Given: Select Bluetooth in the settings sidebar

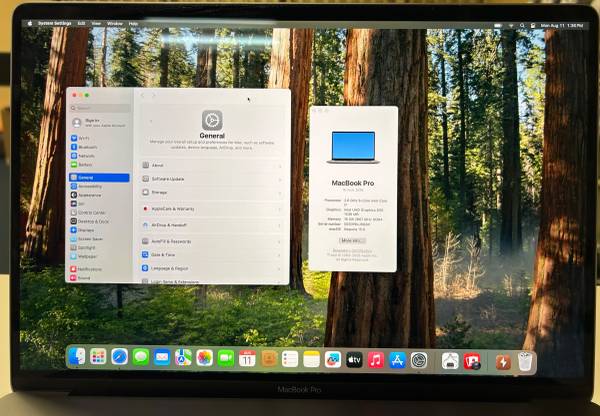Looking at the screenshot, I should pyautogui.click(x=87, y=147).
